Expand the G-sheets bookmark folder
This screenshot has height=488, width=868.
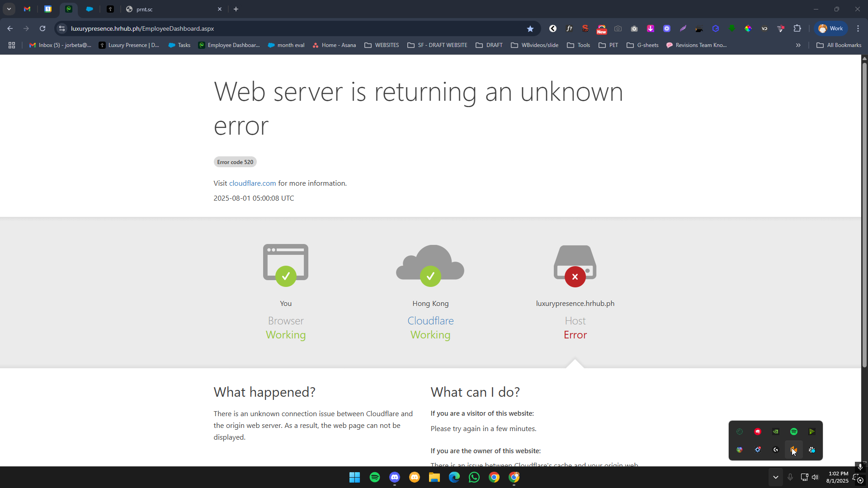click(x=642, y=45)
